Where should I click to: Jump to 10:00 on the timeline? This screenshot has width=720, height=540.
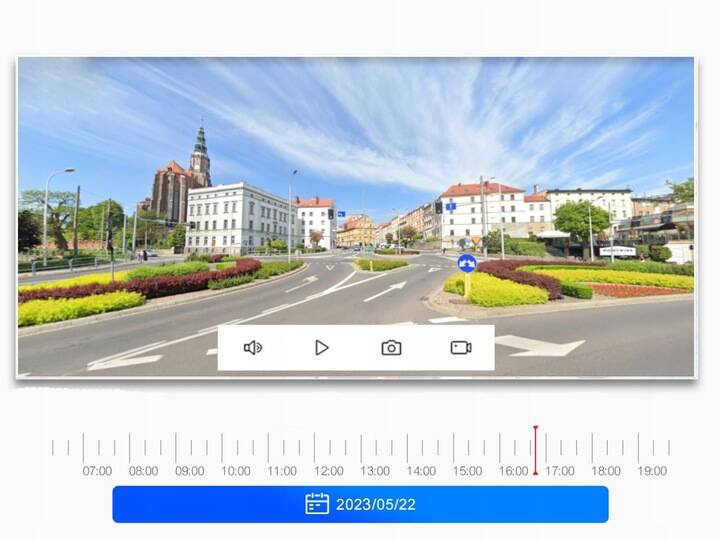click(x=236, y=471)
